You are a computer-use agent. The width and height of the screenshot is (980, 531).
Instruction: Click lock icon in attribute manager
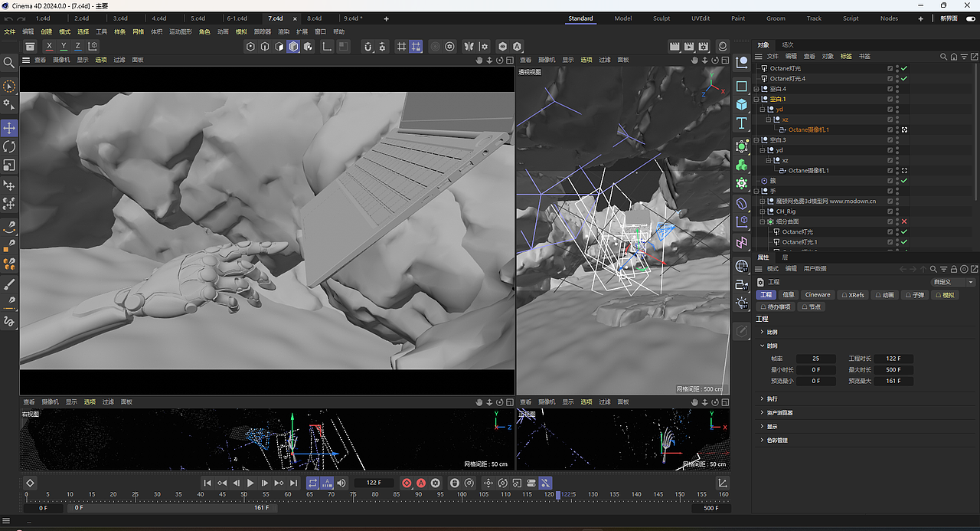[953, 269]
